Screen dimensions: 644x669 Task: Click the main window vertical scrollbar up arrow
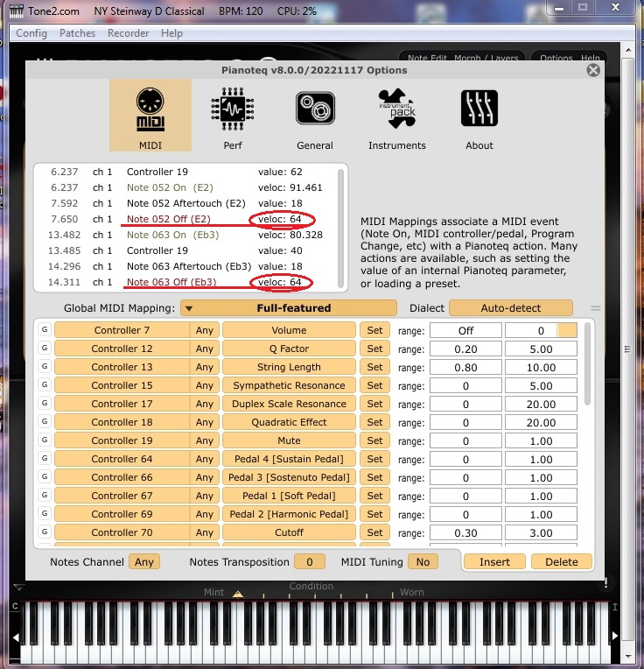628,50
